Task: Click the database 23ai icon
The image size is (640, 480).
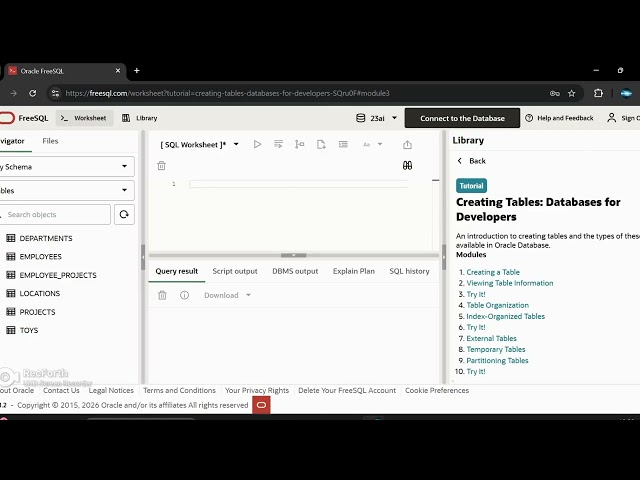Action: [x=361, y=118]
